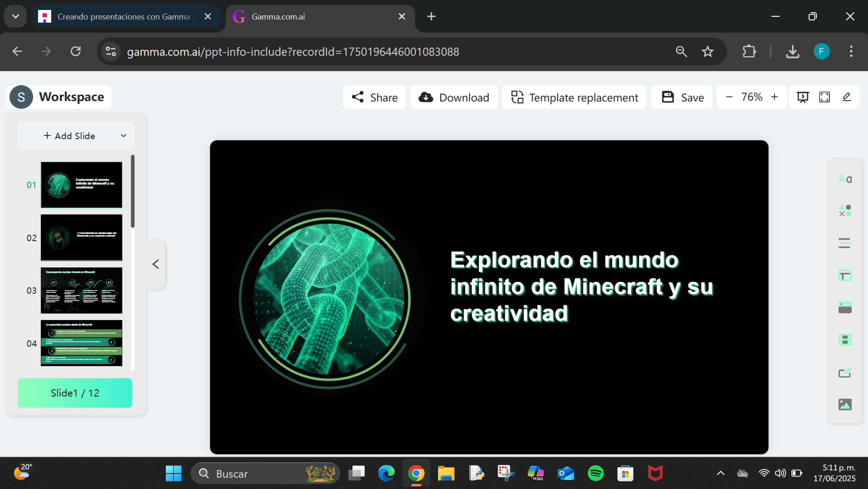Image resolution: width=868 pixels, height=489 pixels.
Task: Increase zoom with plus button
Action: tap(775, 97)
